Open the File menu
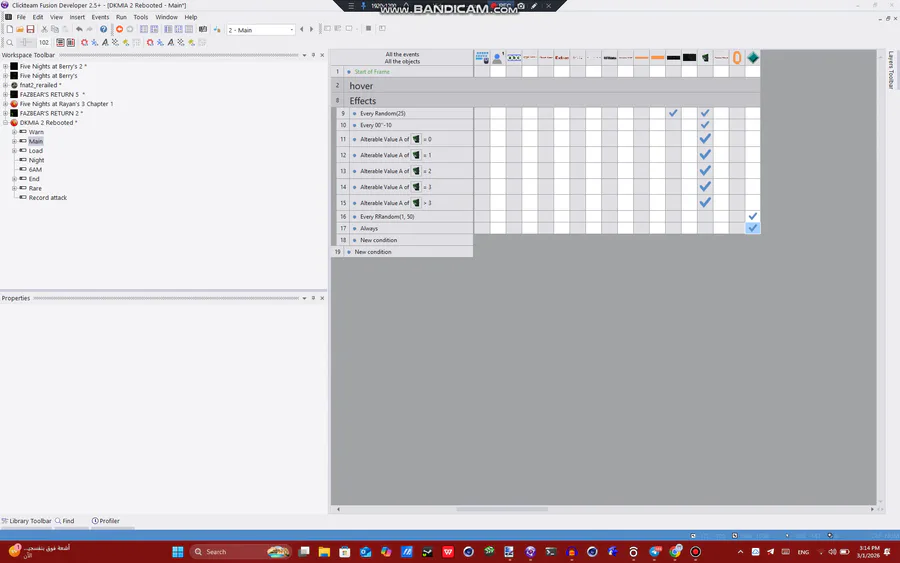The image size is (900, 563). (x=21, y=17)
